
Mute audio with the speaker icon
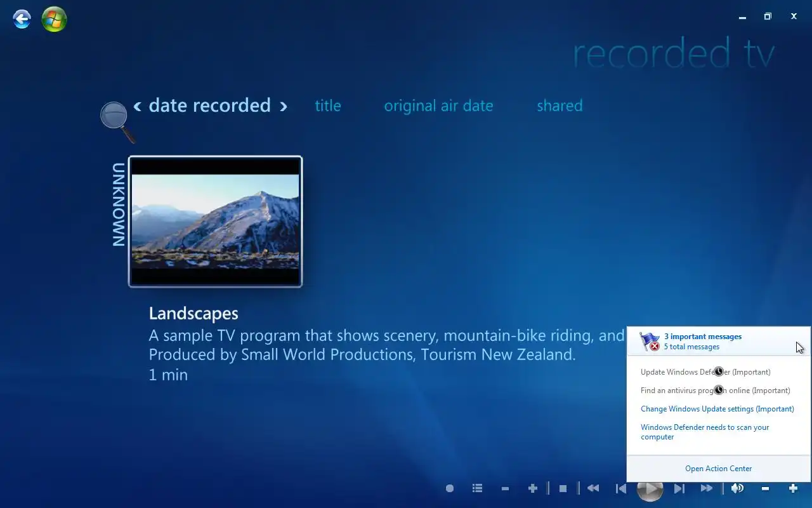click(x=737, y=488)
